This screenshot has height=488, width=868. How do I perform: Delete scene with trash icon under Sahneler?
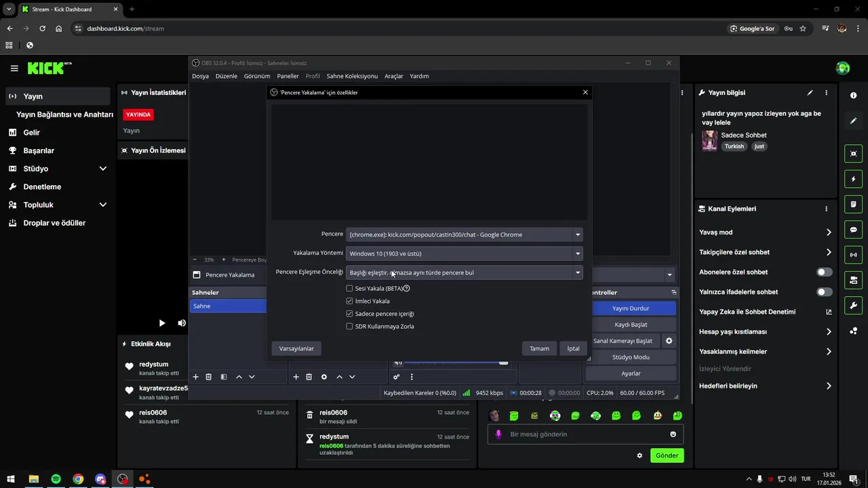(209, 377)
